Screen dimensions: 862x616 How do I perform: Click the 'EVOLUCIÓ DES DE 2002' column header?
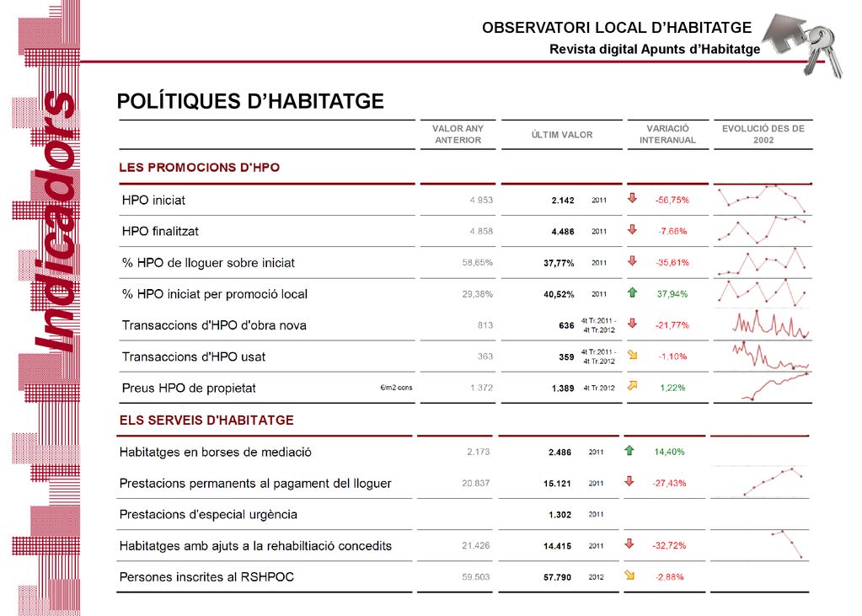(763, 134)
